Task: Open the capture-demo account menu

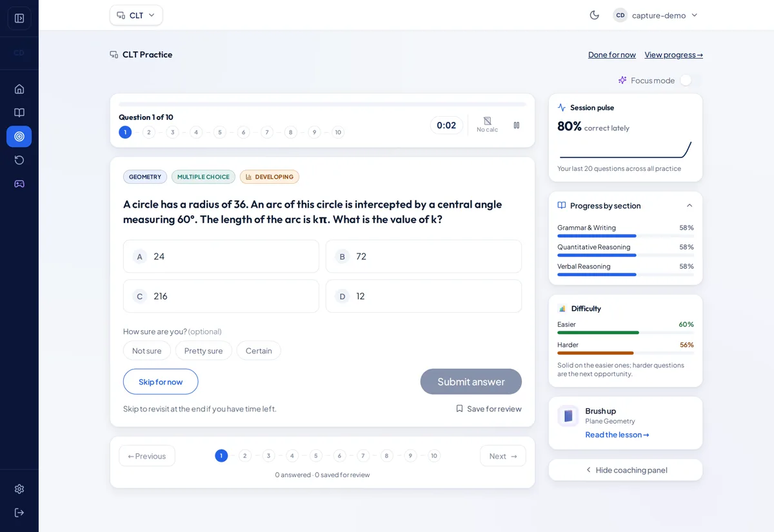Action: (x=656, y=15)
